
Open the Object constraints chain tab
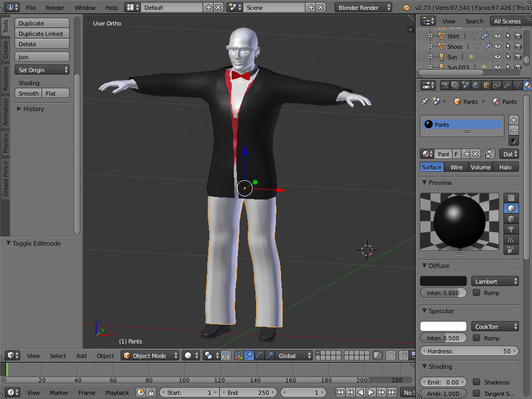(x=497, y=85)
